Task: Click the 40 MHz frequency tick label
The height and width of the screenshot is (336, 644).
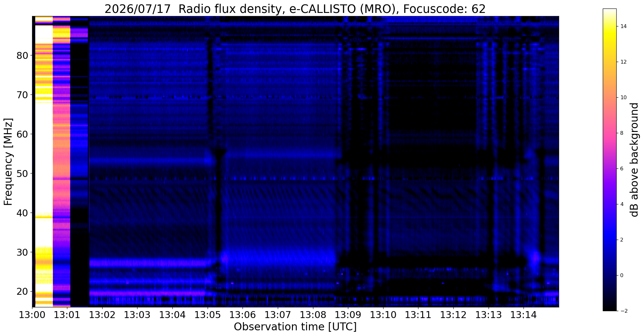Action: pyautogui.click(x=22, y=213)
